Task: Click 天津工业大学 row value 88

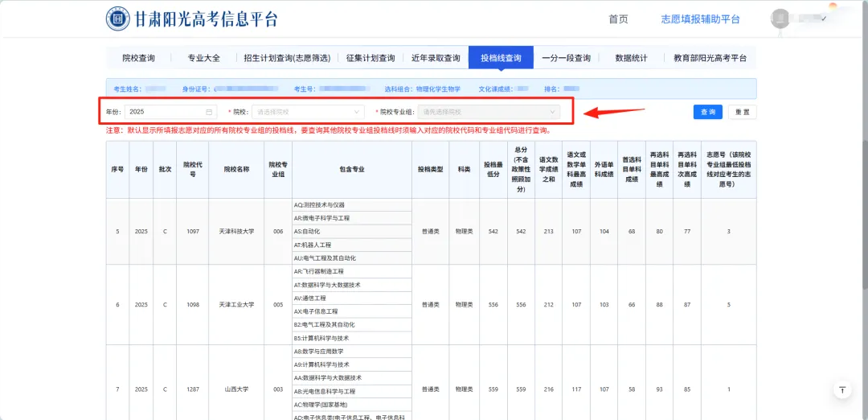Action: coord(659,305)
